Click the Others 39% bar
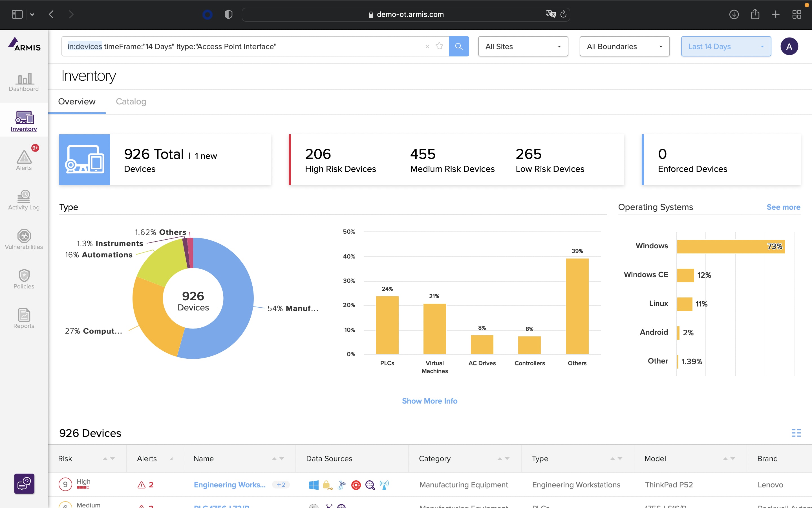 pyautogui.click(x=577, y=306)
